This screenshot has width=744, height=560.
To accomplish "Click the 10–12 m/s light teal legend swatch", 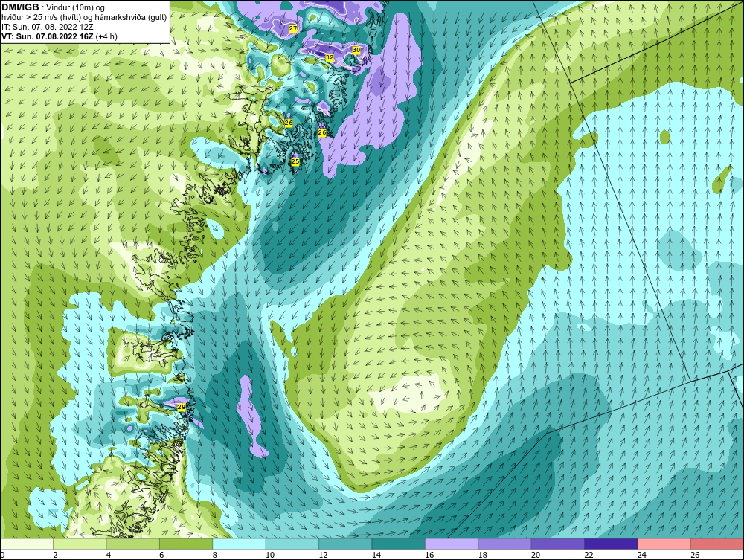I will [x=292, y=544].
